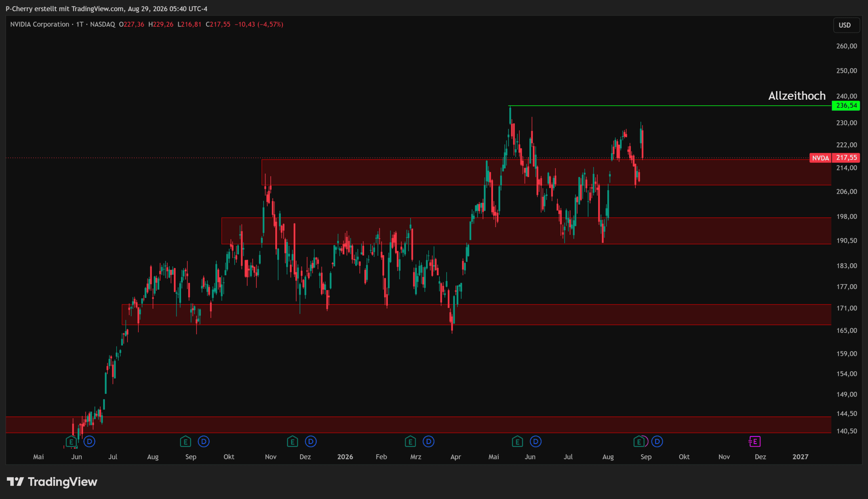Click the 177,00 price axis label
This screenshot has width=868, height=499.
pyautogui.click(x=846, y=287)
